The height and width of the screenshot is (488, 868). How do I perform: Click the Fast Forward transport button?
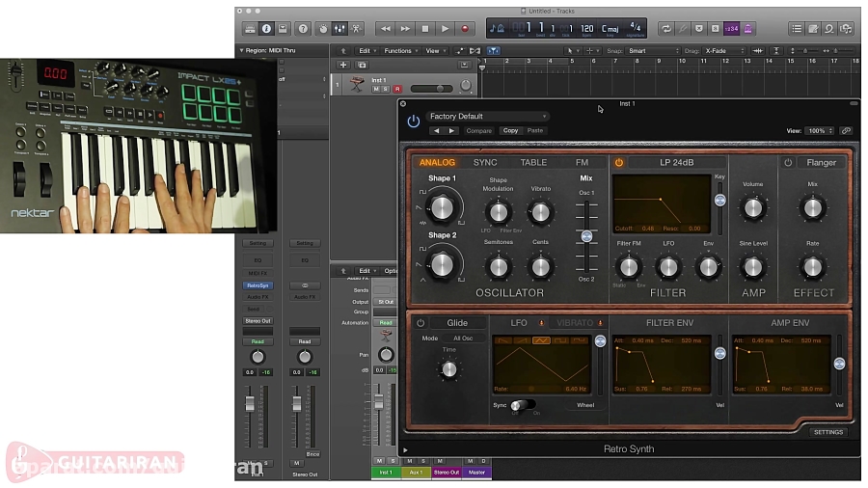point(405,29)
